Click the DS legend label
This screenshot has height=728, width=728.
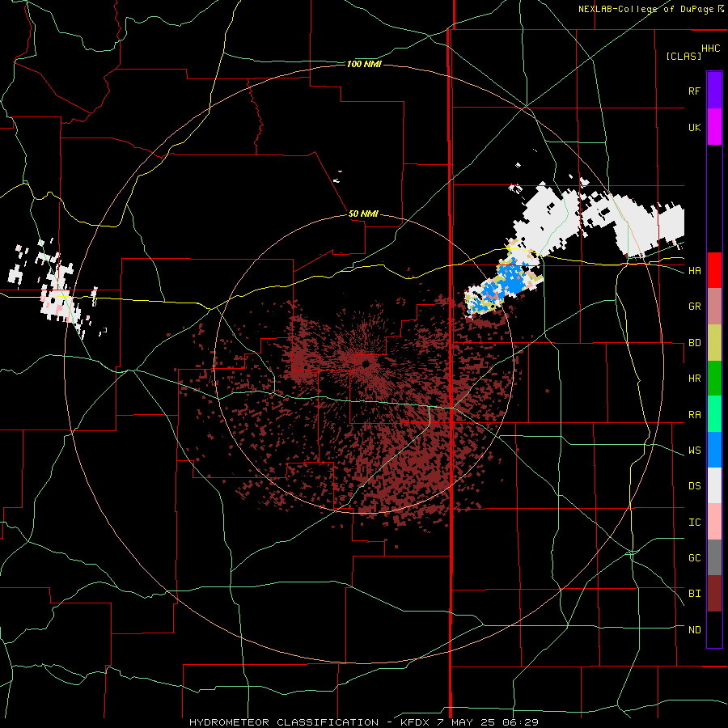(x=694, y=485)
